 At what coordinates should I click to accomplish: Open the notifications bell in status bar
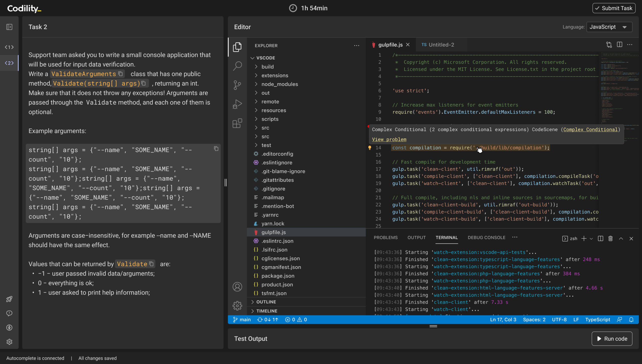pyautogui.click(x=631, y=320)
